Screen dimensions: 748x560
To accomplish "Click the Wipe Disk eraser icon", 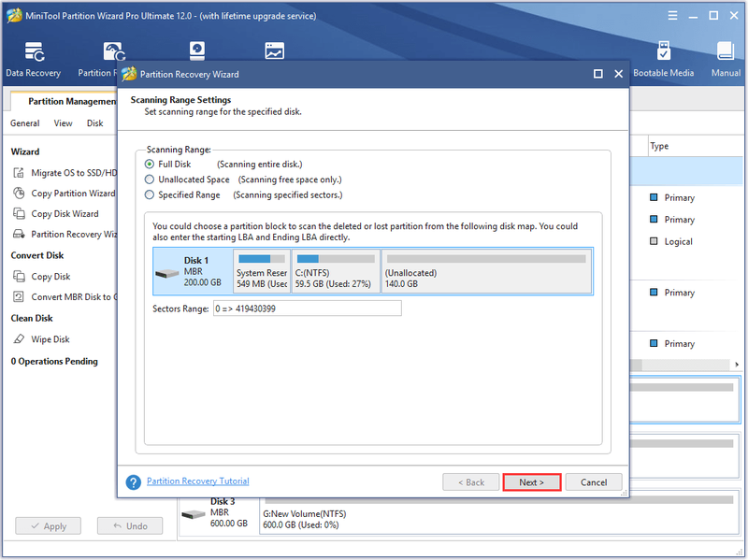I will pos(19,339).
